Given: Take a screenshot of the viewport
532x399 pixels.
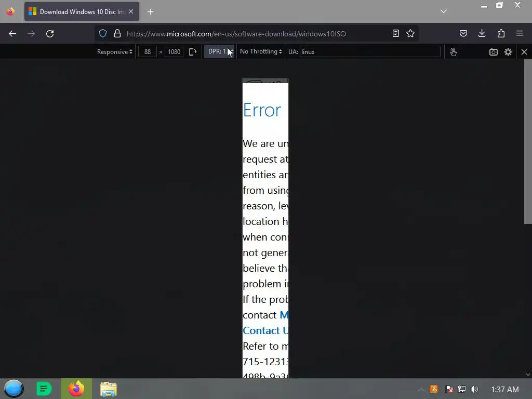Looking at the screenshot, I should coord(494,52).
